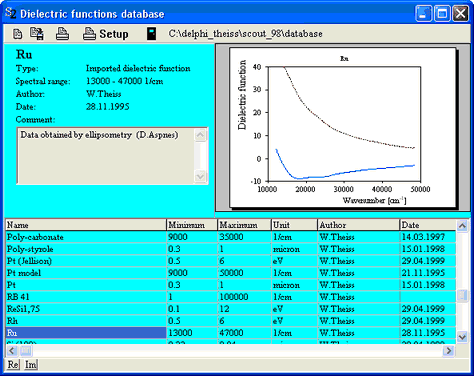Click the S2 application title icon
Screen dimensions: 474x376
pos(10,13)
